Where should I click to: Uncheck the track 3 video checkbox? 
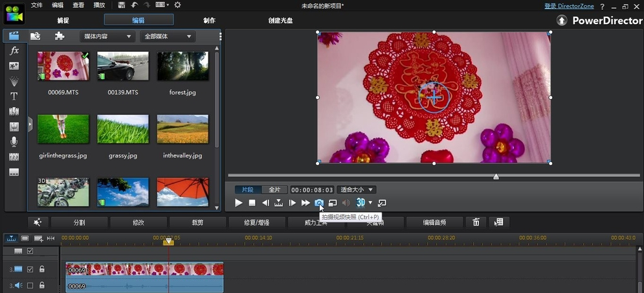pos(30,269)
